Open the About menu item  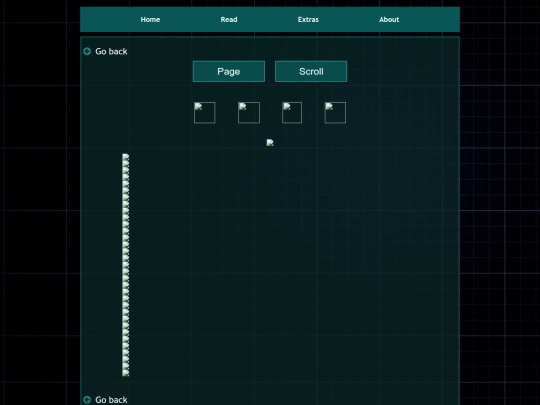pos(389,20)
